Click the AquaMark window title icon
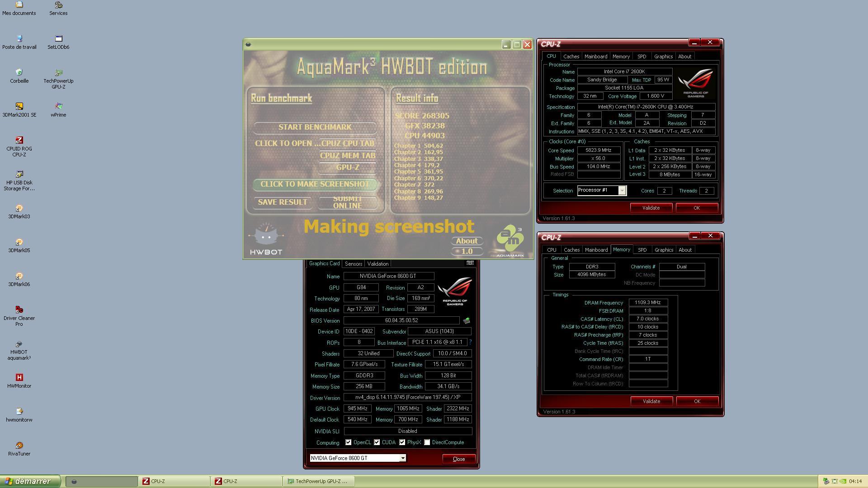This screenshot has height=488, width=868. tap(248, 44)
